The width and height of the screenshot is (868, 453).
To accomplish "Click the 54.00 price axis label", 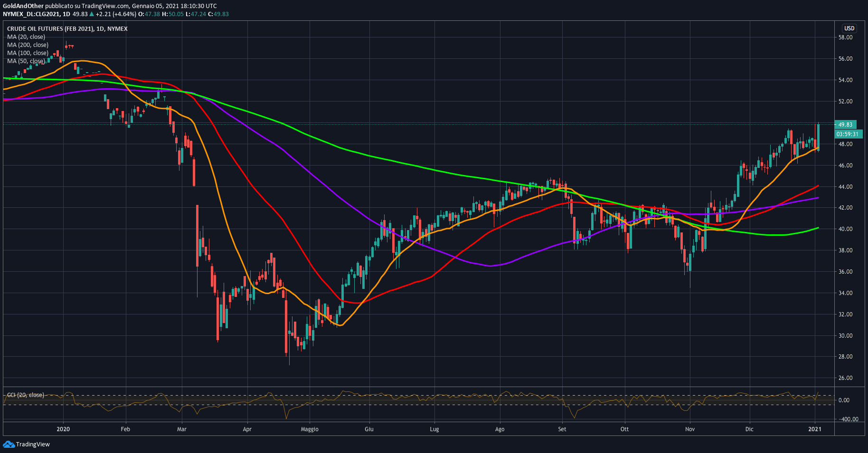I will [845, 80].
